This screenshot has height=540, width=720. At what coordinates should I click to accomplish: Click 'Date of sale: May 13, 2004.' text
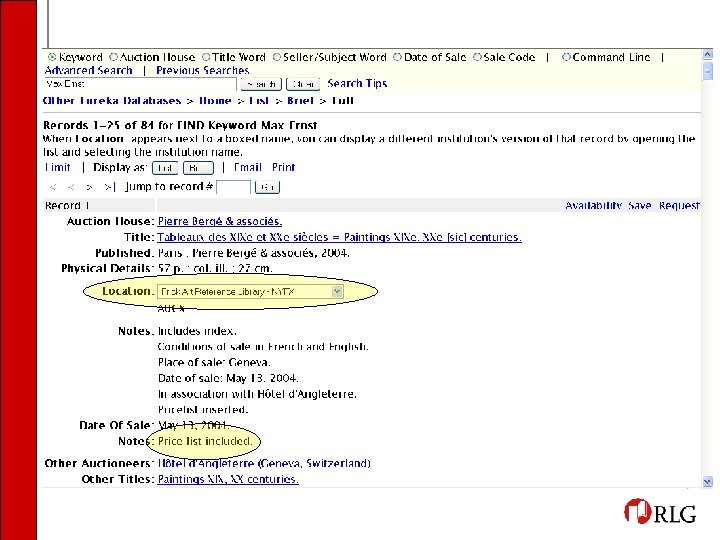point(228,378)
